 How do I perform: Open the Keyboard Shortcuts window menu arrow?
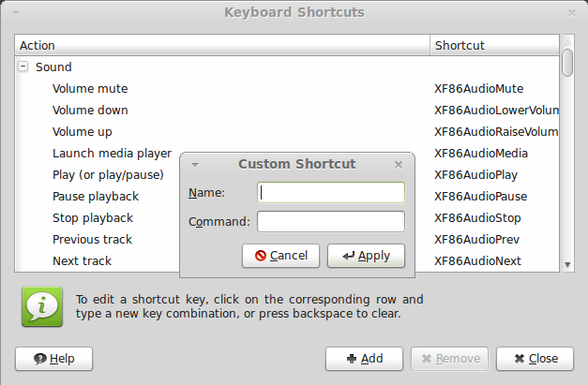click(16, 13)
